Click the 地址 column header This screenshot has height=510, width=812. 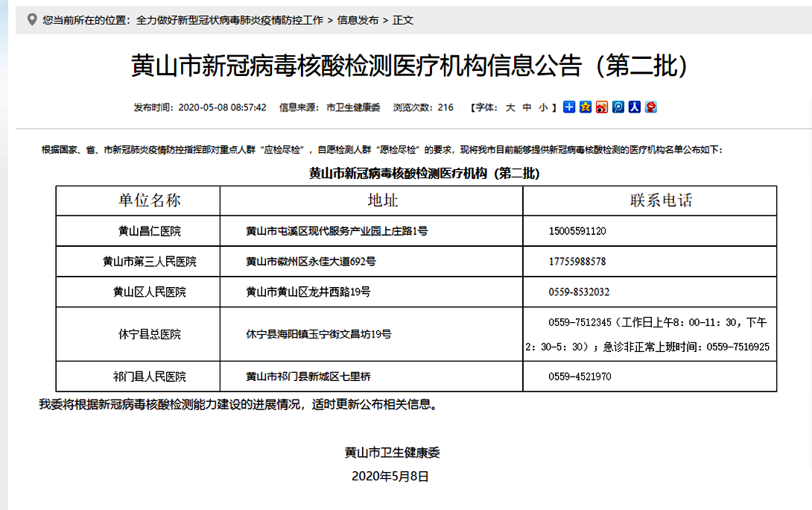coord(371,201)
